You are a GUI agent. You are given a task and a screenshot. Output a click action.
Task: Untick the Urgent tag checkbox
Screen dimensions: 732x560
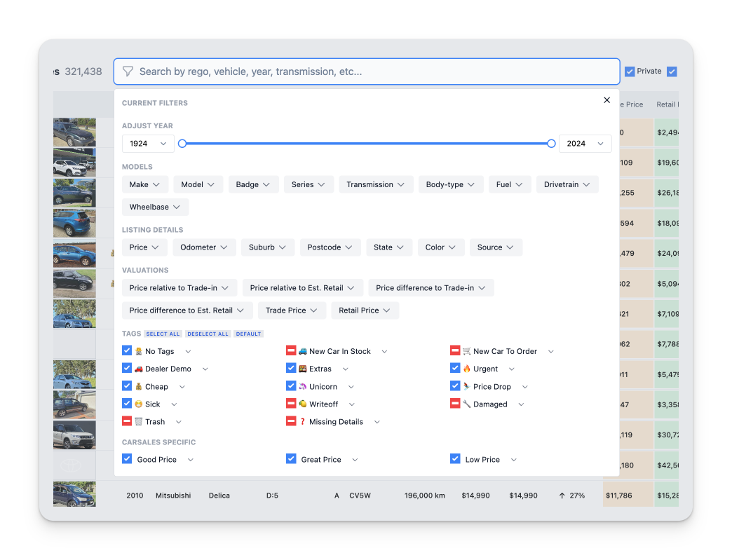(x=455, y=368)
